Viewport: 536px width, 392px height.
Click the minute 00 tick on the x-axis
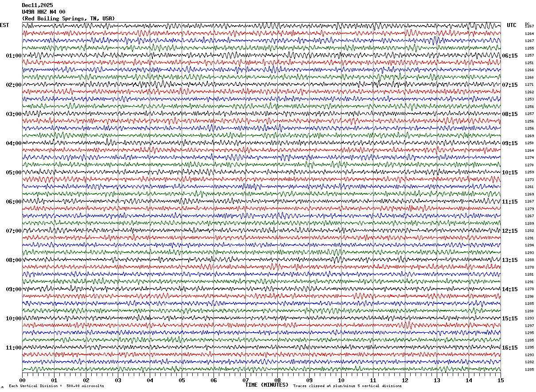pyautogui.click(x=22, y=380)
